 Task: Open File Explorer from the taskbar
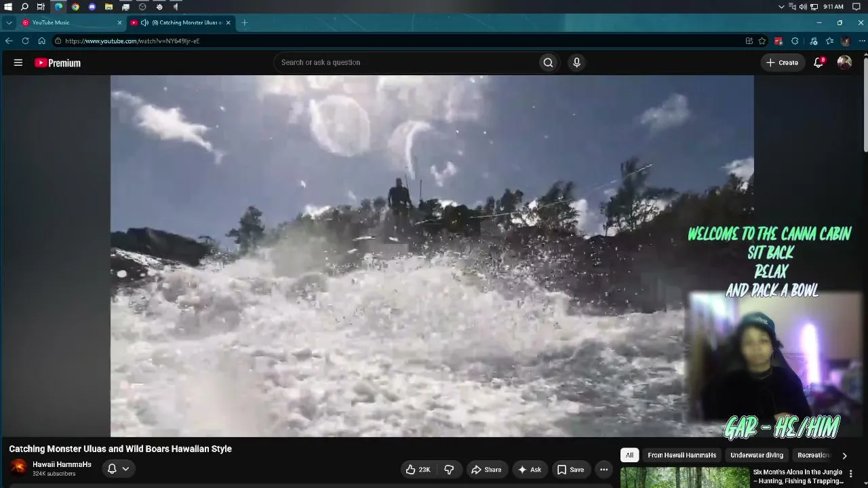click(108, 7)
